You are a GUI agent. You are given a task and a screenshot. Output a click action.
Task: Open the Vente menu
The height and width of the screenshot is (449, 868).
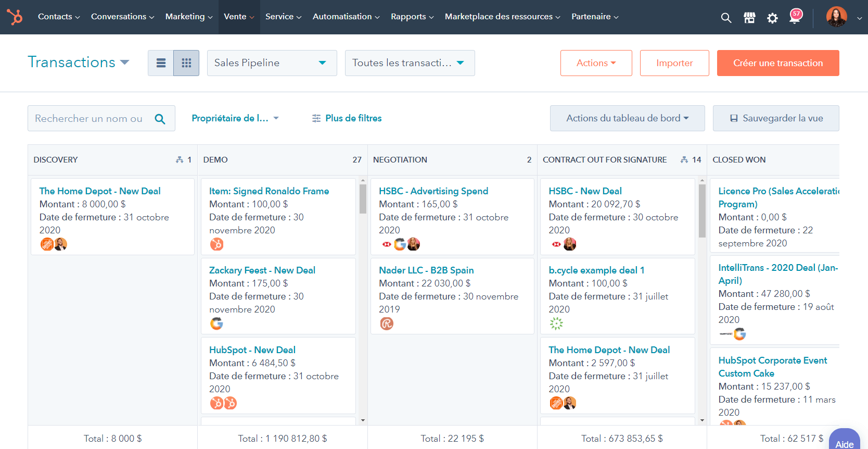pos(239,17)
